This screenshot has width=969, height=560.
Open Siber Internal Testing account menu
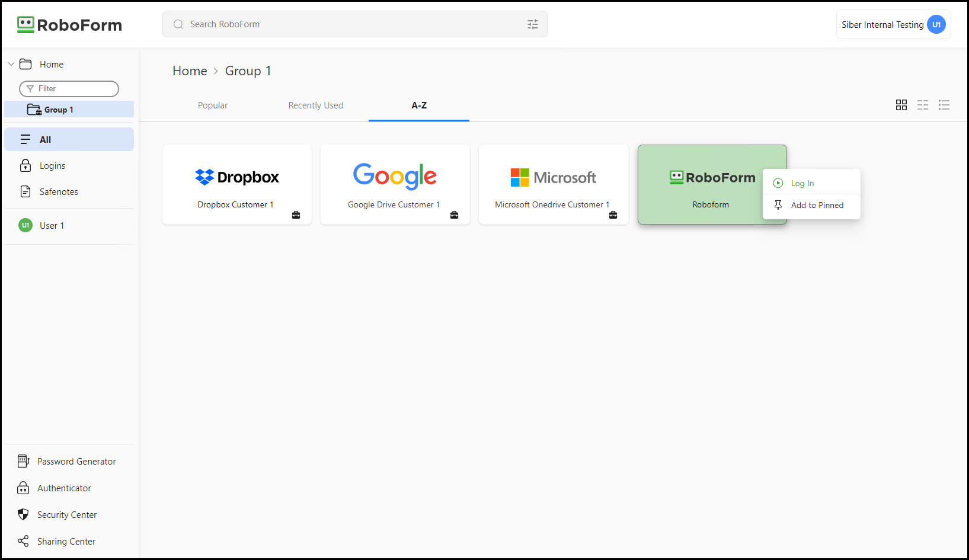click(893, 24)
